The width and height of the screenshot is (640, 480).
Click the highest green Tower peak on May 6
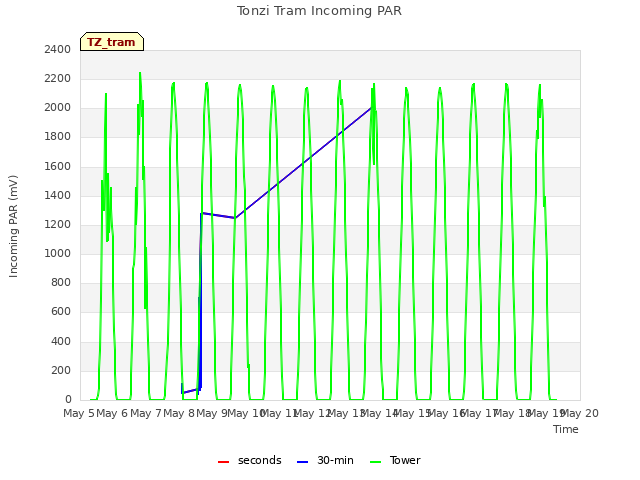(x=140, y=74)
